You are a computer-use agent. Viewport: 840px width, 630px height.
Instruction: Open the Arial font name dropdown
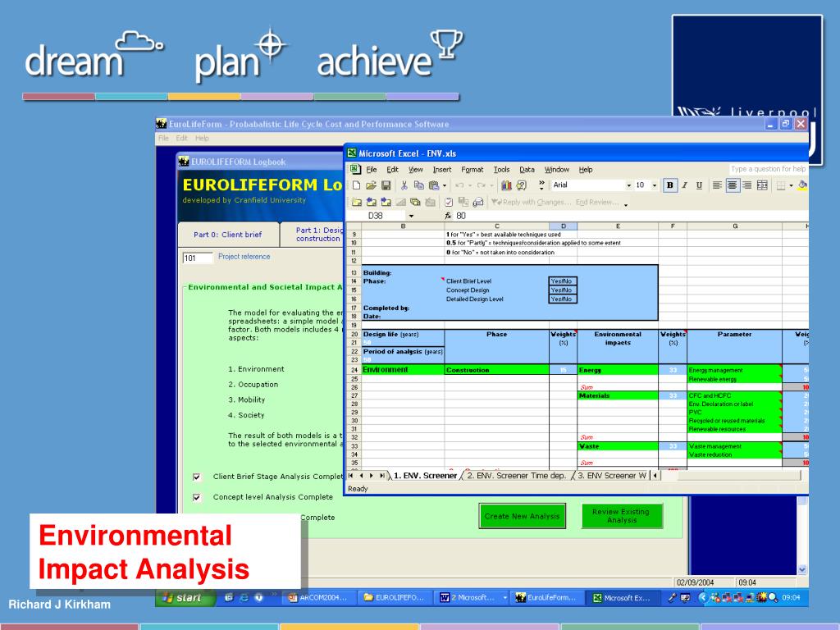click(629, 185)
